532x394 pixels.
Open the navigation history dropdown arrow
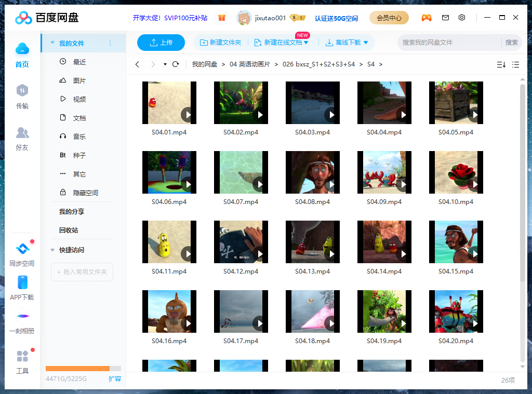[x=165, y=64]
